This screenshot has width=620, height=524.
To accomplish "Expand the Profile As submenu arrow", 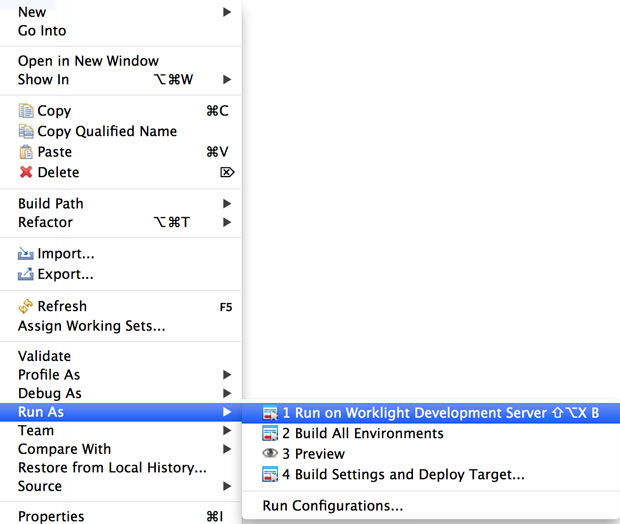I will point(227,375).
